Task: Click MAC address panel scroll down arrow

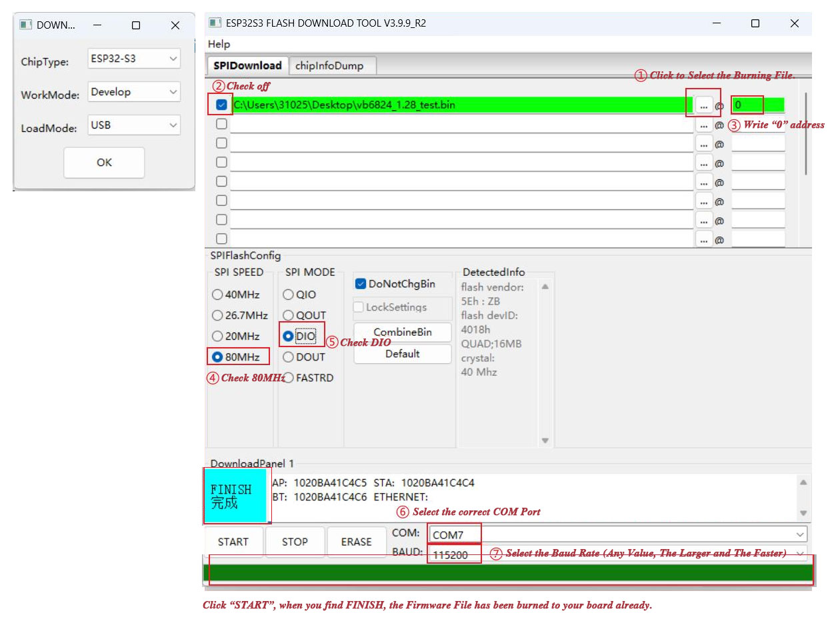Action: click(x=803, y=513)
